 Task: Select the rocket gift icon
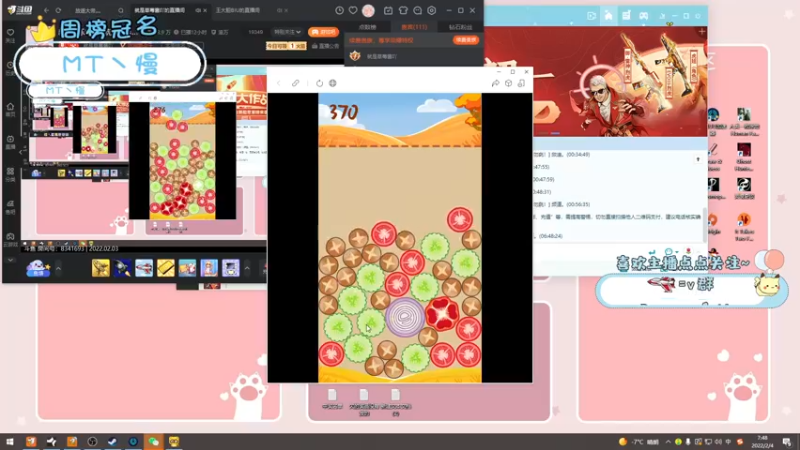122,268
